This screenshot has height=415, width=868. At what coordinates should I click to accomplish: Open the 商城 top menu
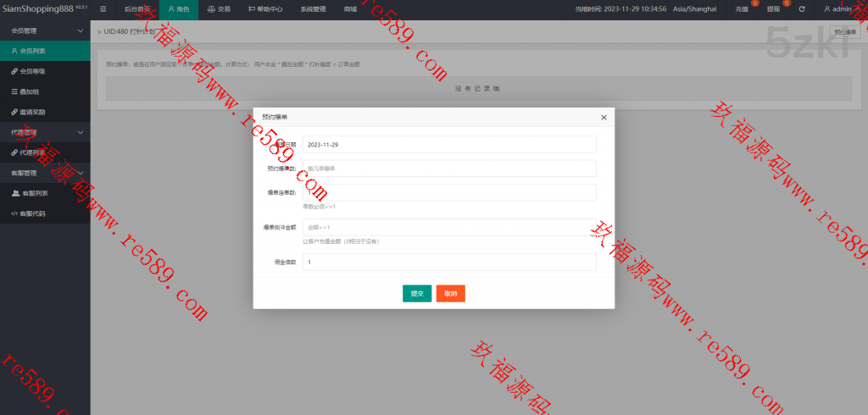point(350,9)
